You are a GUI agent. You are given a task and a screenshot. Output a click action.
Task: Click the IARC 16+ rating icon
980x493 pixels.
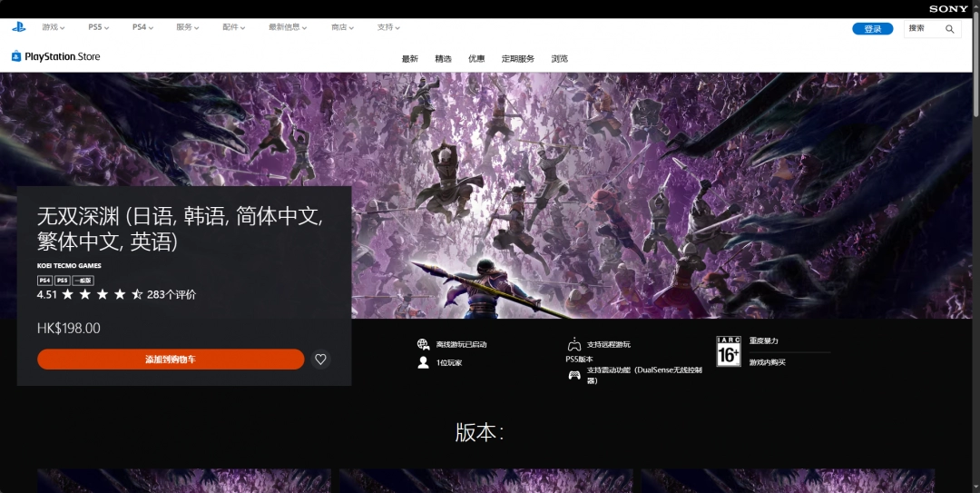(x=728, y=351)
